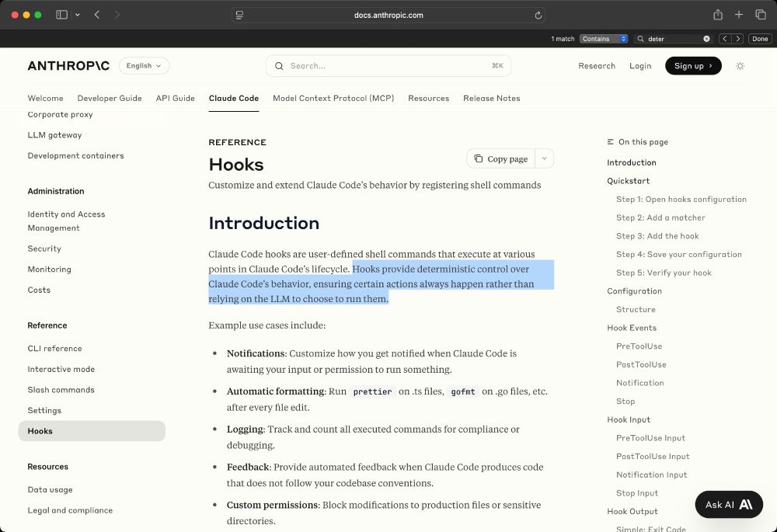Open the Login link
This screenshot has width=777, height=532.
tap(640, 66)
